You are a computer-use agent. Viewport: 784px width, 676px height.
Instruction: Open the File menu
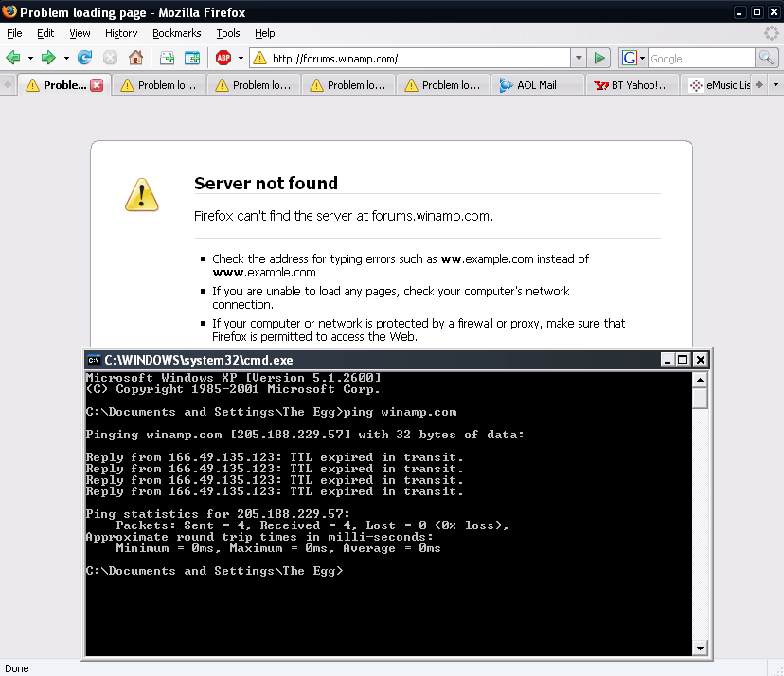point(14,33)
